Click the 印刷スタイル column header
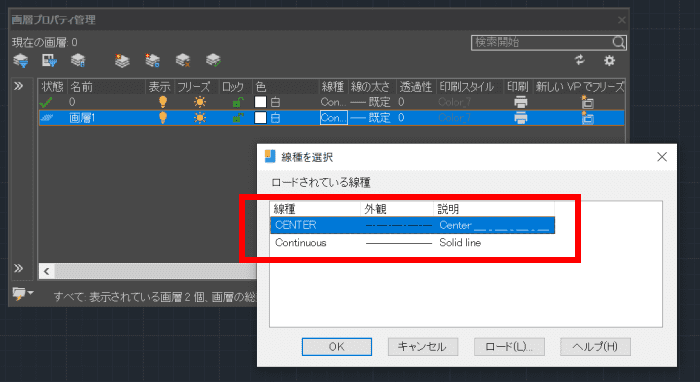700x382 pixels. click(467, 87)
